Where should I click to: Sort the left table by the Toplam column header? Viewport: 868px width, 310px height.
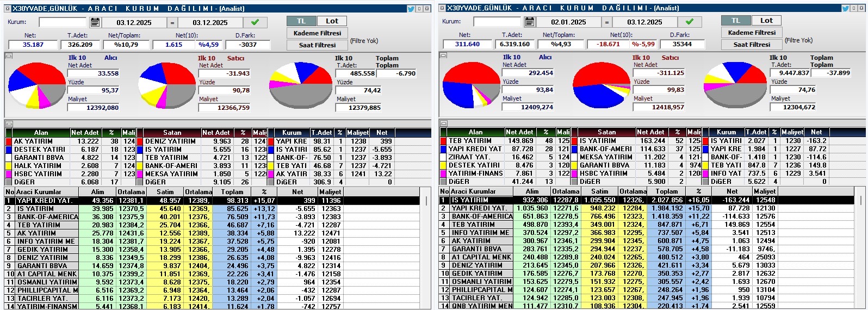(232, 192)
